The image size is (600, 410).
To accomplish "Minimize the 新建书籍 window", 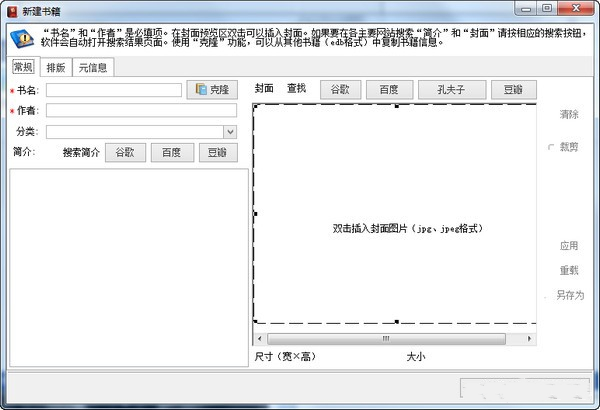I will pyautogui.click(x=526, y=9).
